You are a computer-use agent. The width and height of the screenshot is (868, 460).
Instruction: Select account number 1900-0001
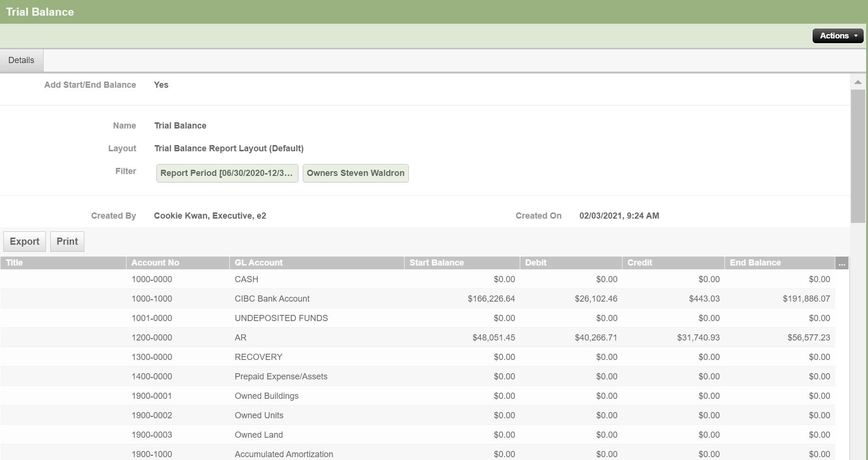tap(152, 396)
